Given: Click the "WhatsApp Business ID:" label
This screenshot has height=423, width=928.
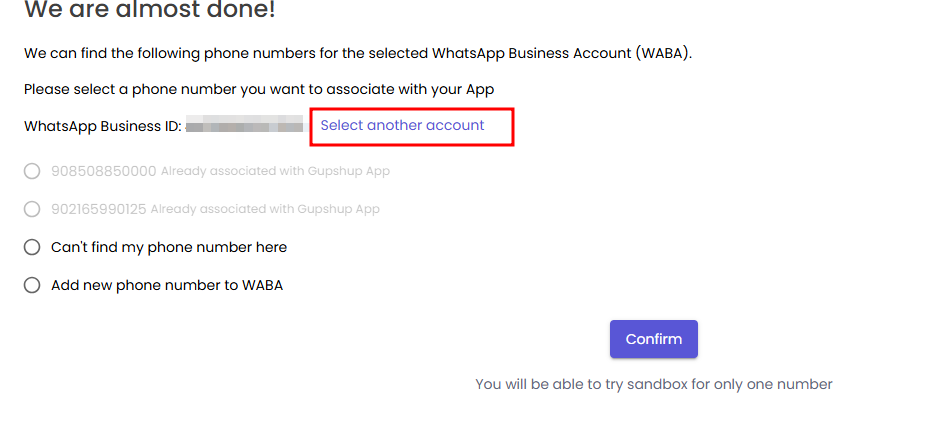Looking at the screenshot, I should tap(102, 126).
